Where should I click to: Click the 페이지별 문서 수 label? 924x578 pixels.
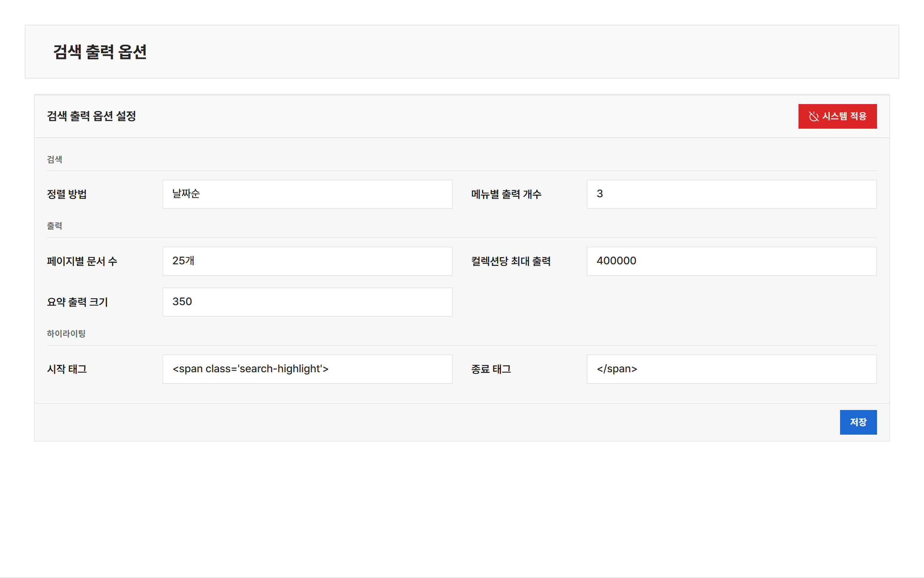82,261
